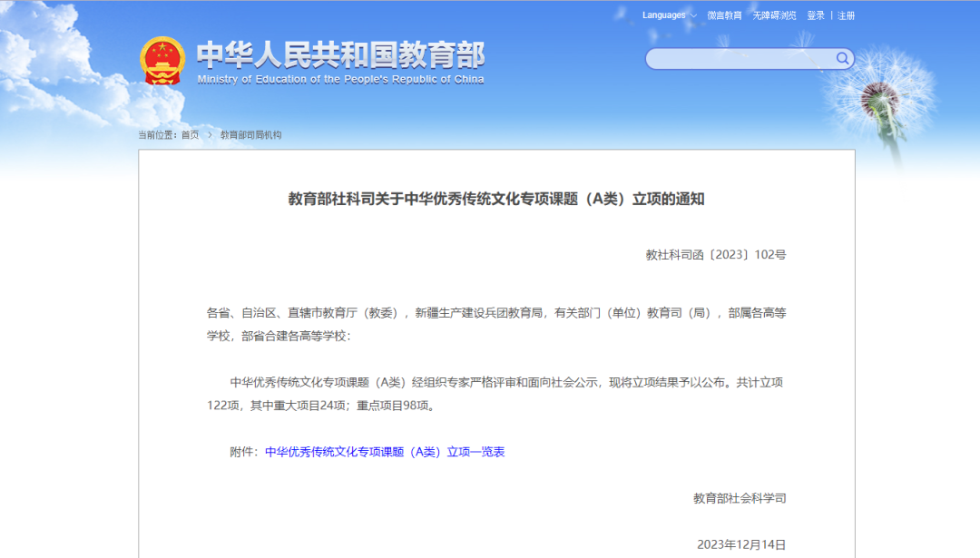980x558 pixels.
Task: Click 登录 to log in
Action: tap(816, 15)
